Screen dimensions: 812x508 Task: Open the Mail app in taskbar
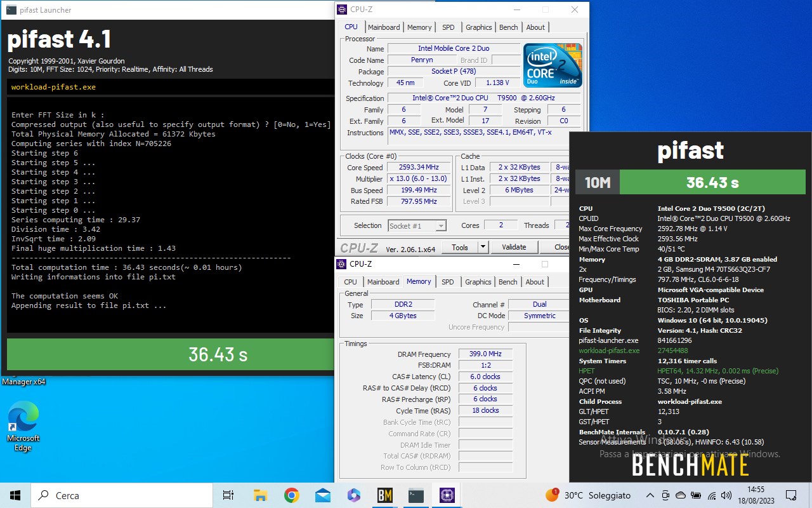322,495
